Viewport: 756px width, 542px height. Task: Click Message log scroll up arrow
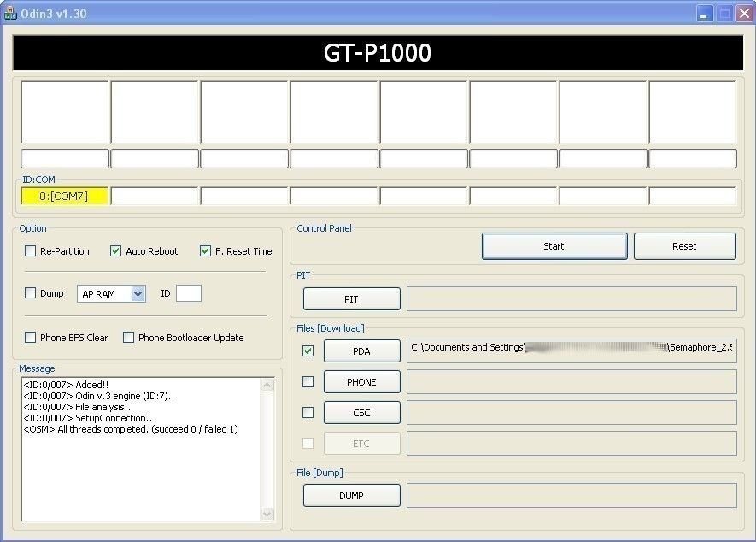(x=267, y=386)
